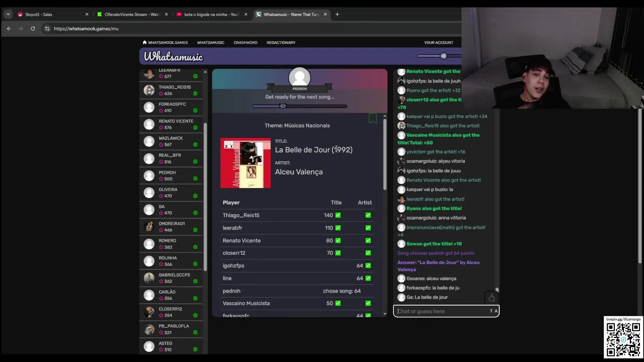
Task: Switch to the bota o bigode YouTube tab
Action: 211,14
